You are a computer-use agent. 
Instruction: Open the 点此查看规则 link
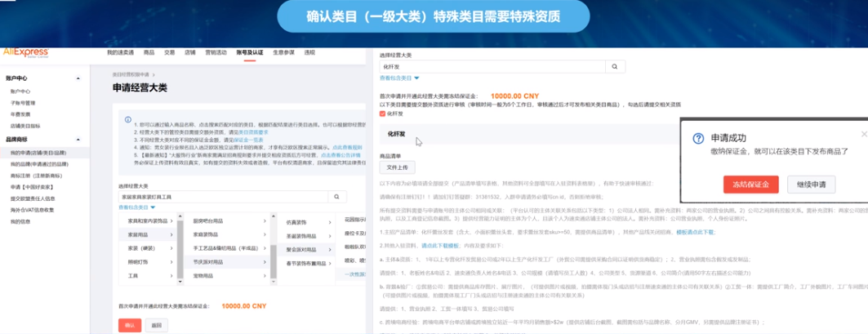pyautogui.click(x=347, y=148)
